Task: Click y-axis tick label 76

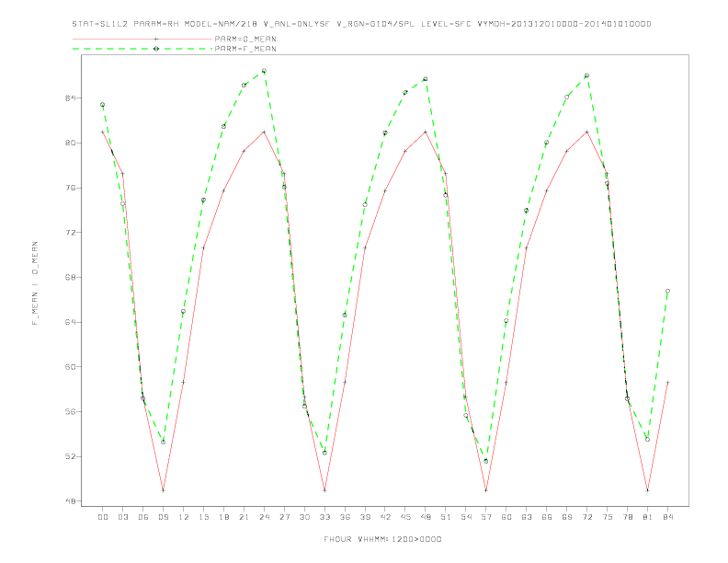Action: click(x=71, y=188)
